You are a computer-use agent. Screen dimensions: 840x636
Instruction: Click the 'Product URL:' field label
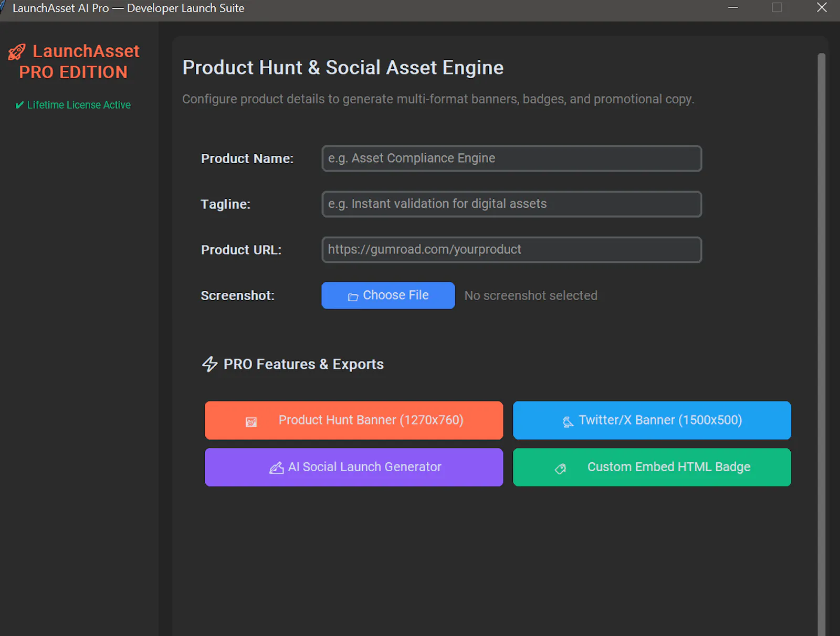pos(241,250)
